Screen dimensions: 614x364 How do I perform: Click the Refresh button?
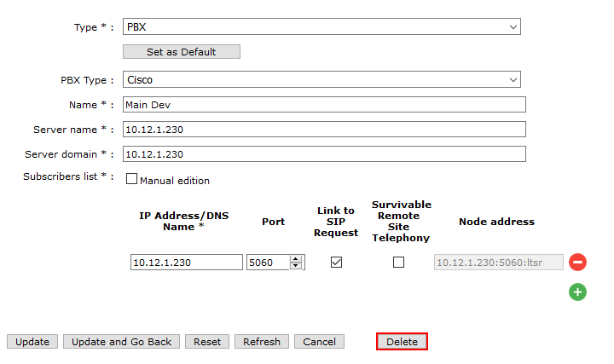(x=262, y=342)
